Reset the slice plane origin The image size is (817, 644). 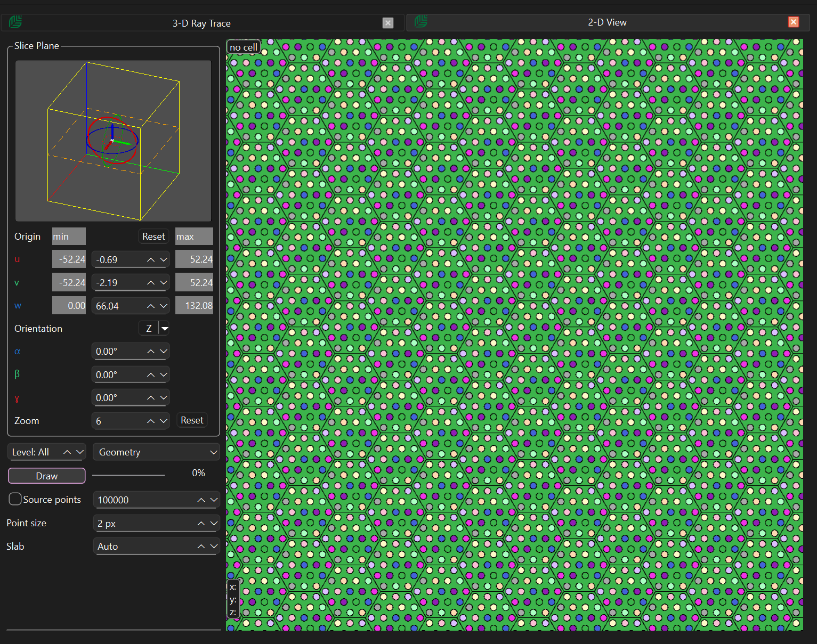pos(153,237)
